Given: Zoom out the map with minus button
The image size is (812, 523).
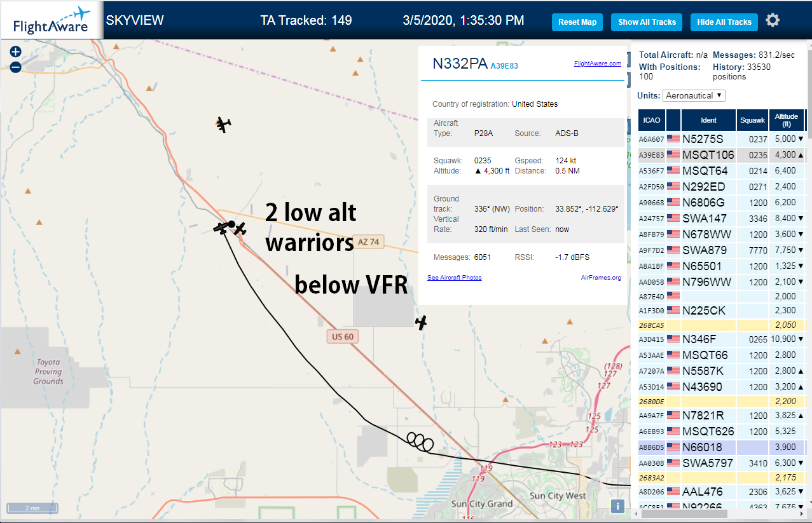Looking at the screenshot, I should (16, 67).
